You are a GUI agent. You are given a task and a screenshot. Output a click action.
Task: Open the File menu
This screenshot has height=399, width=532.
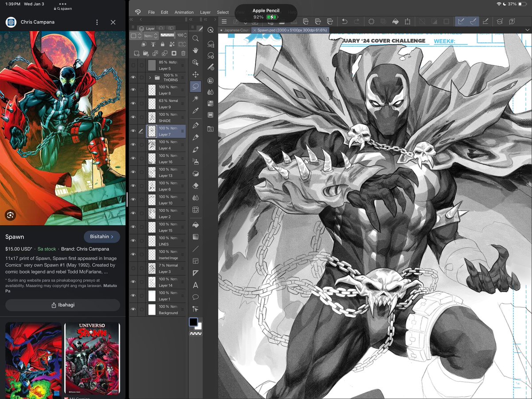(x=151, y=12)
